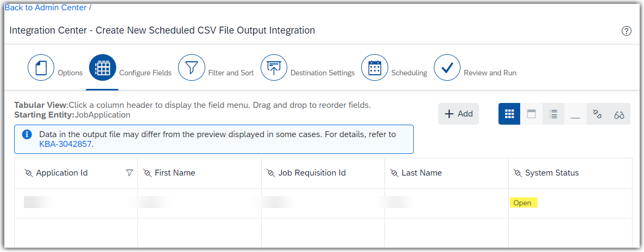Screen dimensions: 644x252
Task: Open the Application Id column filter
Action: [x=129, y=173]
